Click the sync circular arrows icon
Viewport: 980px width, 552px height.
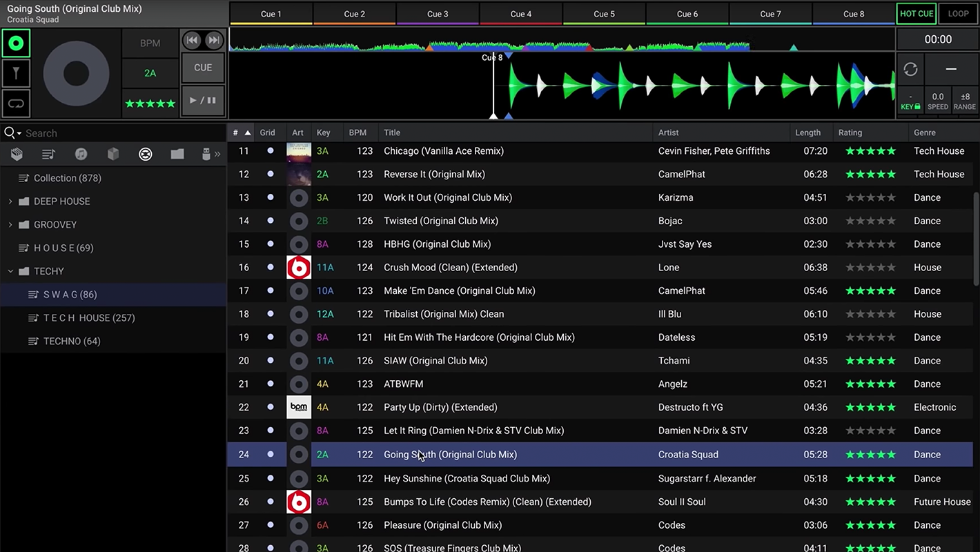pos(910,69)
